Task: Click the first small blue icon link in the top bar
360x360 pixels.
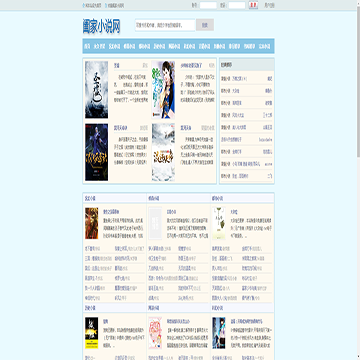Action: pyautogui.click(x=92, y=5)
